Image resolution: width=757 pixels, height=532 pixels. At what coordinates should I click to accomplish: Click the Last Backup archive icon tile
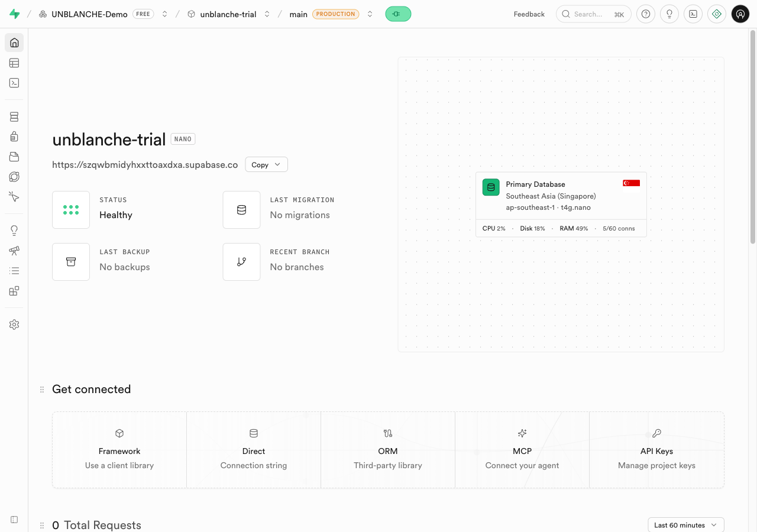tap(71, 262)
